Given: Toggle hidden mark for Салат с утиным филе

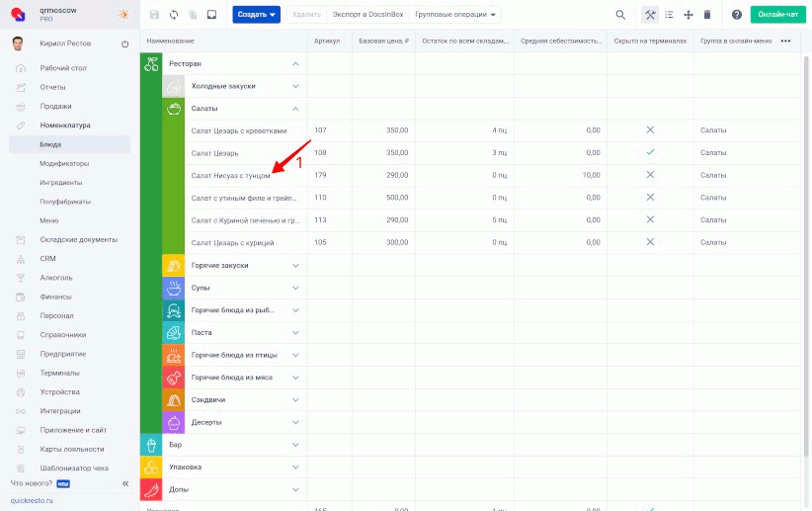Looking at the screenshot, I should point(650,197).
